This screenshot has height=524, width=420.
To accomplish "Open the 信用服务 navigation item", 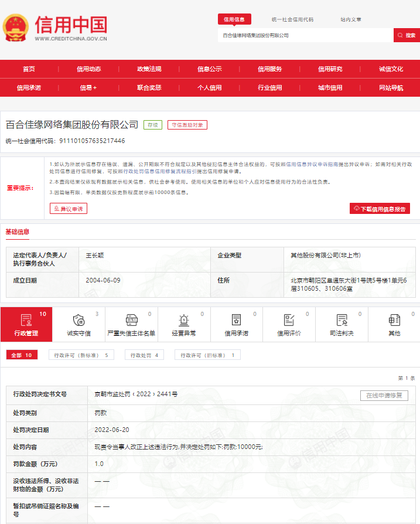I will coord(270,69).
